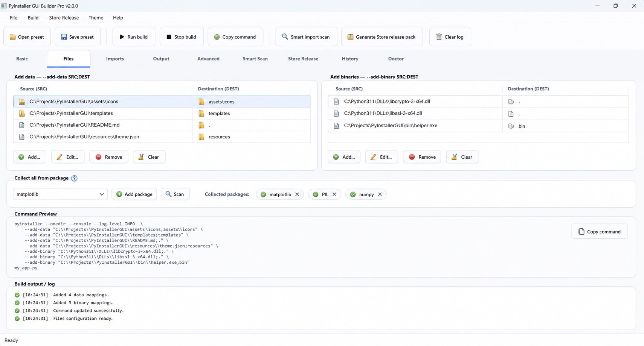Remove the matplotlib collected package chip

pos(297,194)
